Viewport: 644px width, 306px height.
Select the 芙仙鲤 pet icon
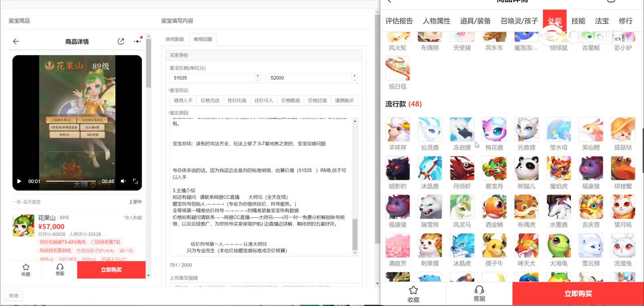click(591, 130)
